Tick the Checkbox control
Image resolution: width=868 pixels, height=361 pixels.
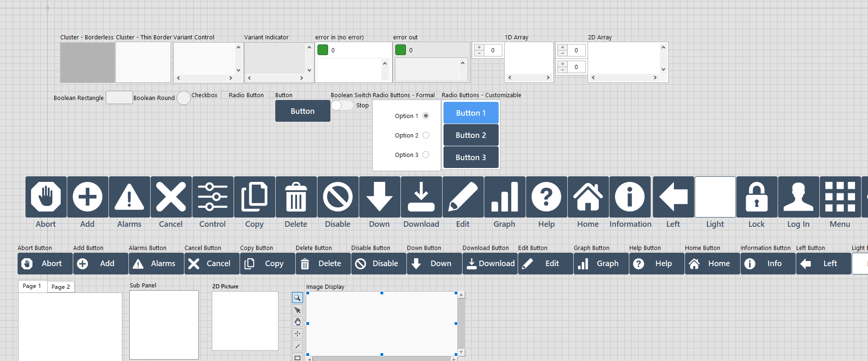click(224, 95)
